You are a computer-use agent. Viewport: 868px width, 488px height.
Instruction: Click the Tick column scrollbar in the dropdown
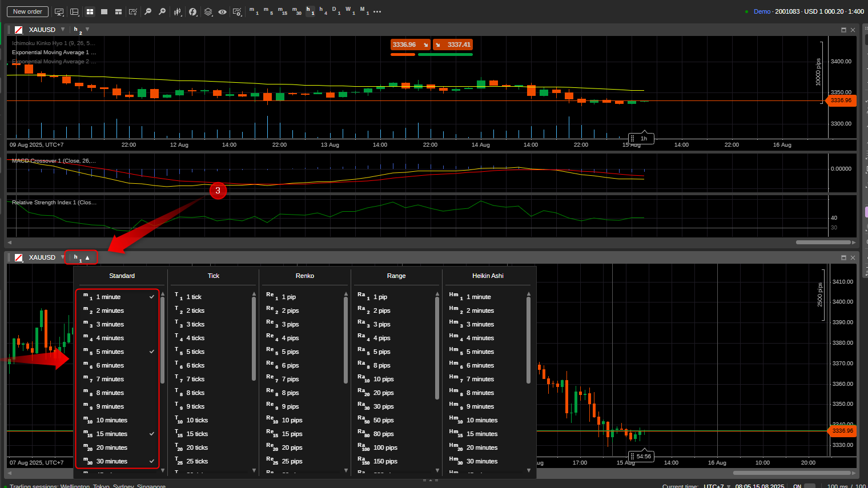(254, 339)
